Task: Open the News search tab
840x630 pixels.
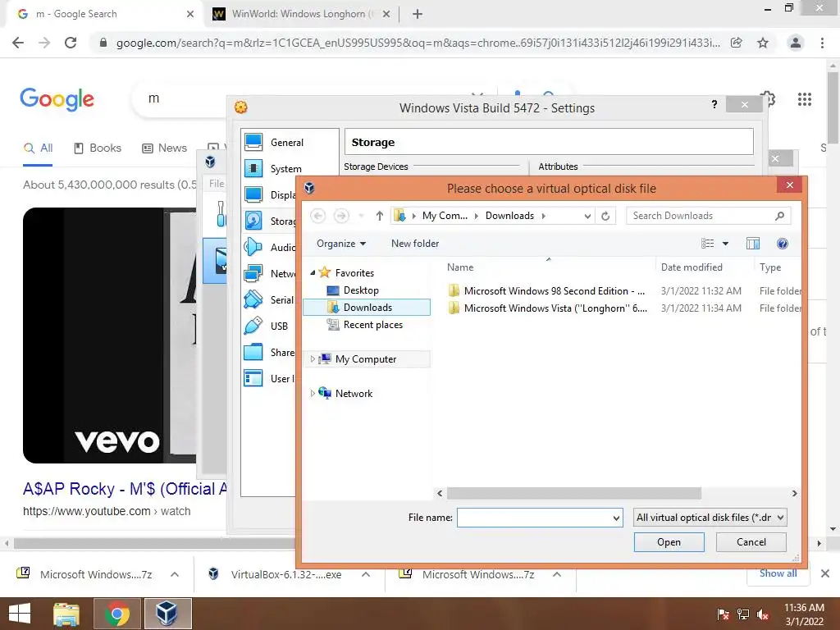Action: point(164,148)
